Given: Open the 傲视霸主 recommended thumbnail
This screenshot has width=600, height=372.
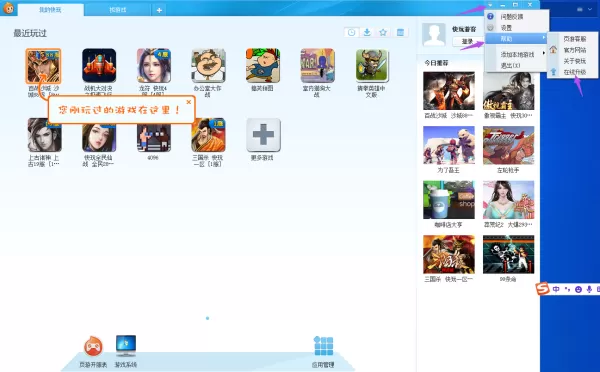Looking at the screenshot, I should (509, 92).
